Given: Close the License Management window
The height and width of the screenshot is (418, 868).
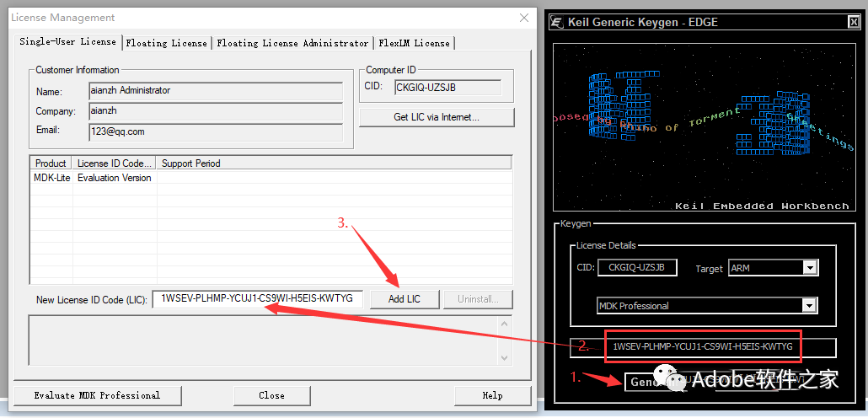Looking at the screenshot, I should (523, 18).
